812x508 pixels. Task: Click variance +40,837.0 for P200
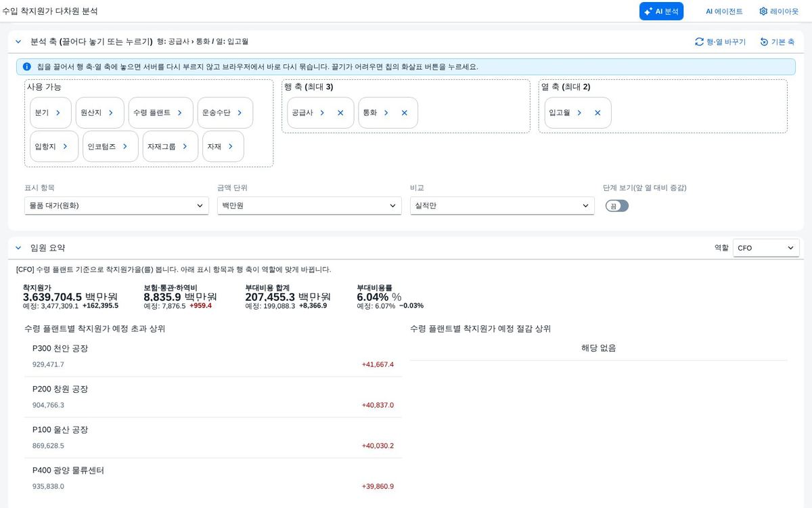[378, 405]
